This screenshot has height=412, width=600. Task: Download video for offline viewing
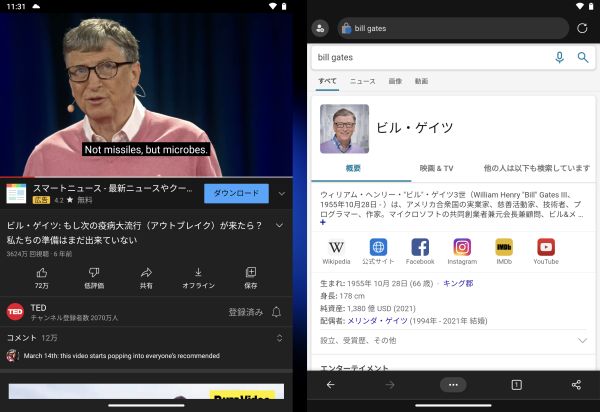(198, 272)
